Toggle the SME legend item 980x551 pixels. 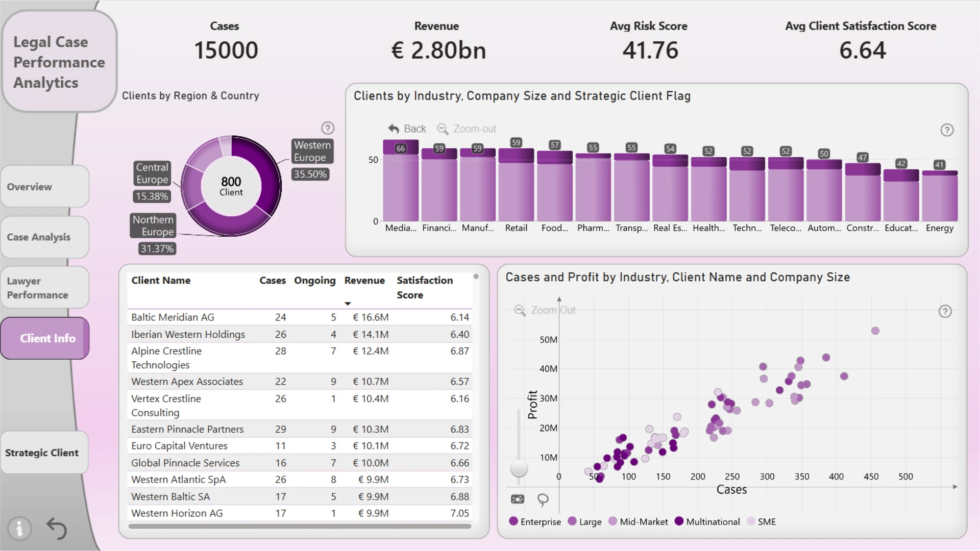tap(761, 521)
